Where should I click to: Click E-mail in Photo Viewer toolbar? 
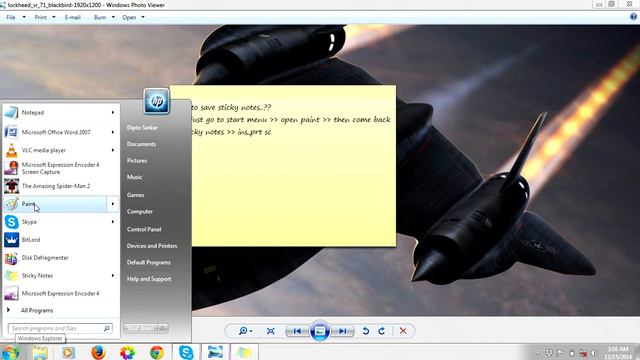click(73, 17)
